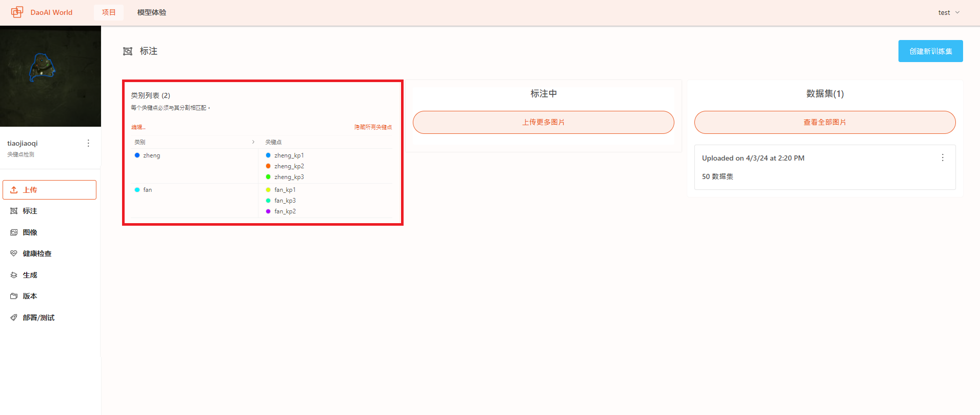980x415 pixels.
Task: Toggle 隐藏所有关键点 to hide keypoints
Action: click(373, 127)
